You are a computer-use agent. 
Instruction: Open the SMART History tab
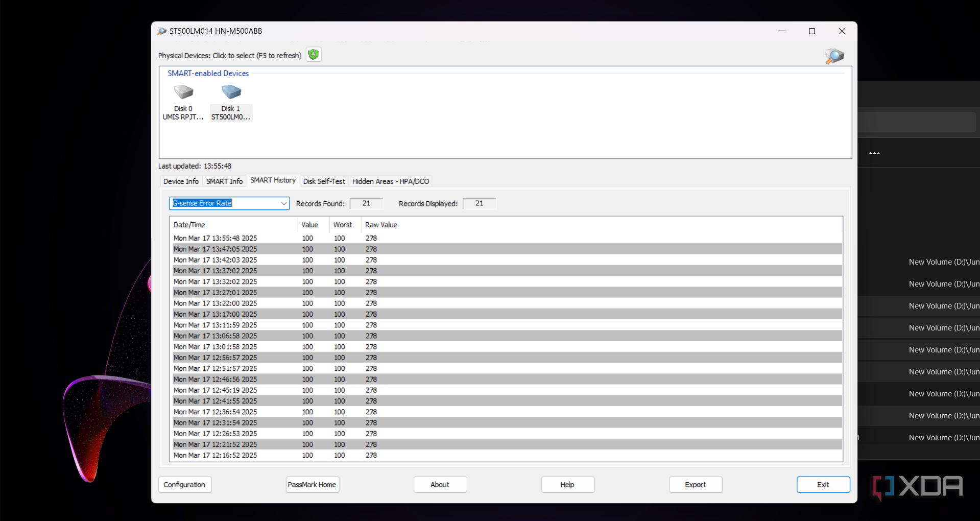[x=273, y=180]
